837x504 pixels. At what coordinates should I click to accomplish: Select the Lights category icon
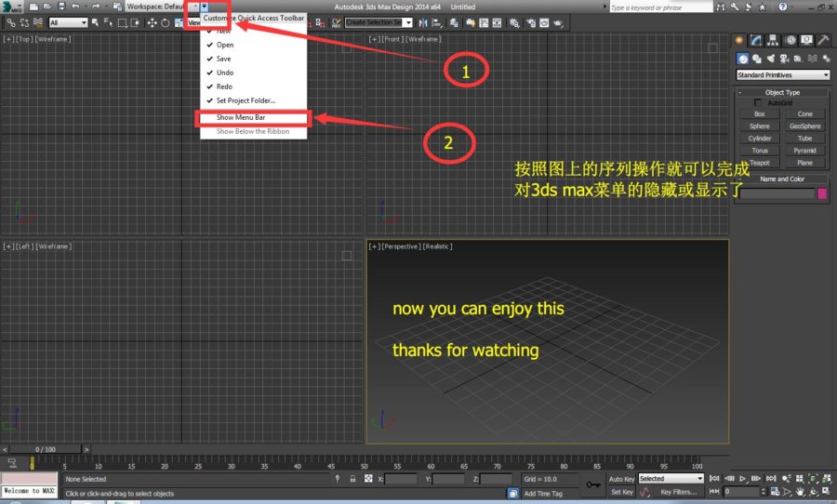coord(770,59)
